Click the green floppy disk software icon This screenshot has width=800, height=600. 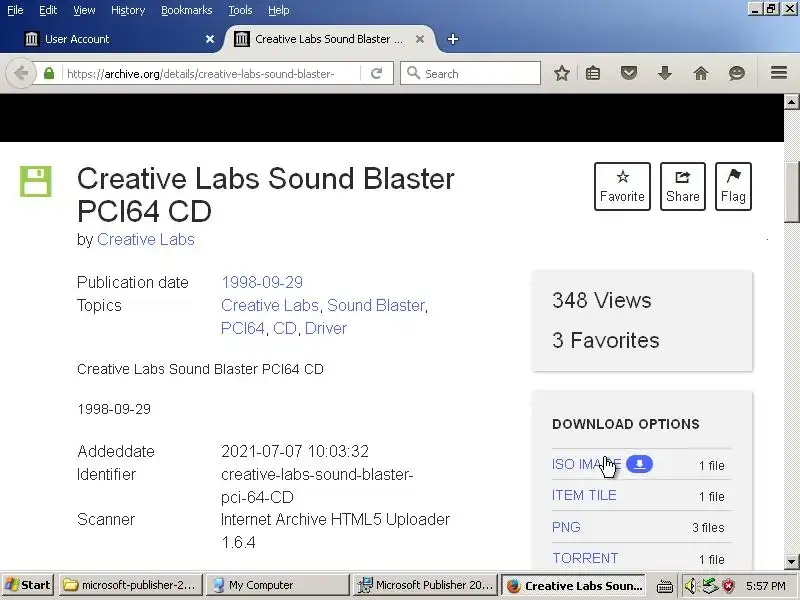36,181
